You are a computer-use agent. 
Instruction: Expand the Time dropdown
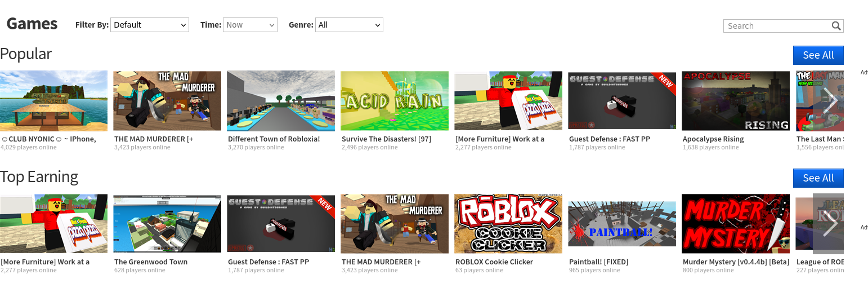pos(250,25)
